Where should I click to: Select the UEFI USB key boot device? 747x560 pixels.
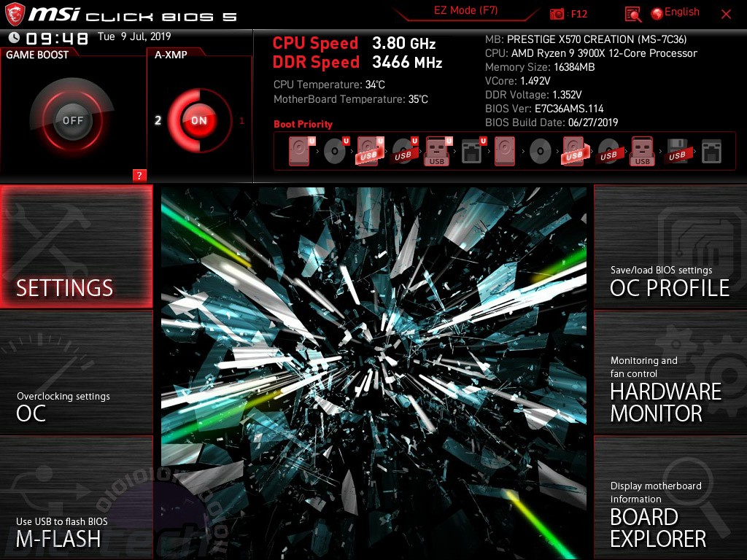438,152
